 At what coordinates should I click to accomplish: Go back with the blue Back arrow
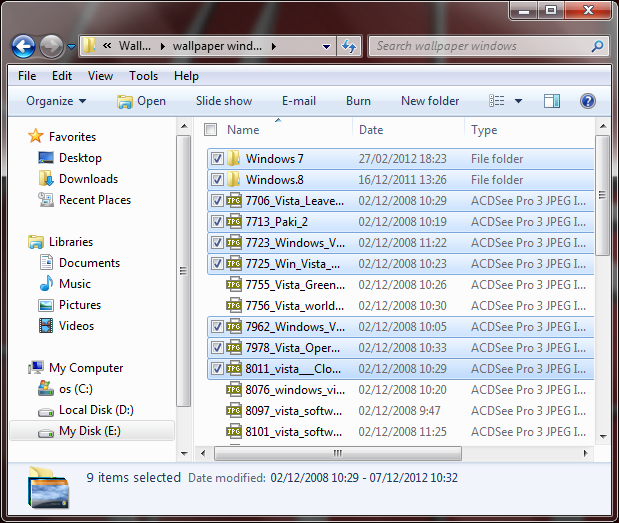coord(23,46)
